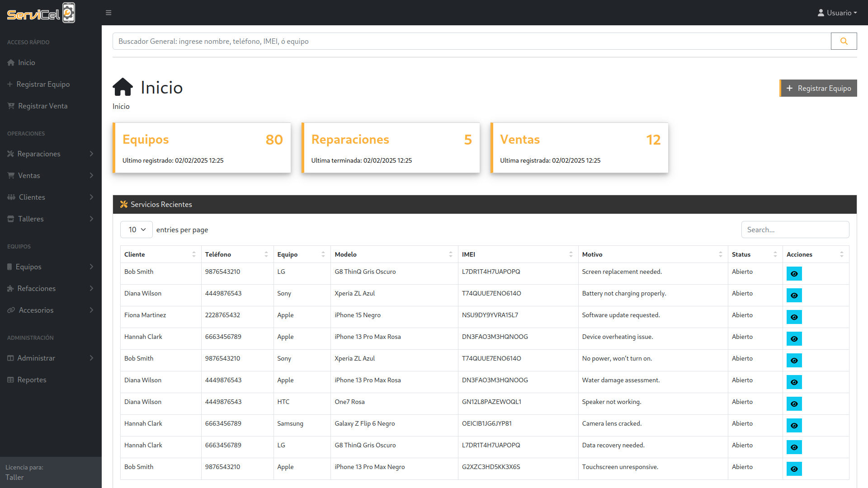The width and height of the screenshot is (868, 488).
Task: Sort table by Teléfono column
Action: 237,254
